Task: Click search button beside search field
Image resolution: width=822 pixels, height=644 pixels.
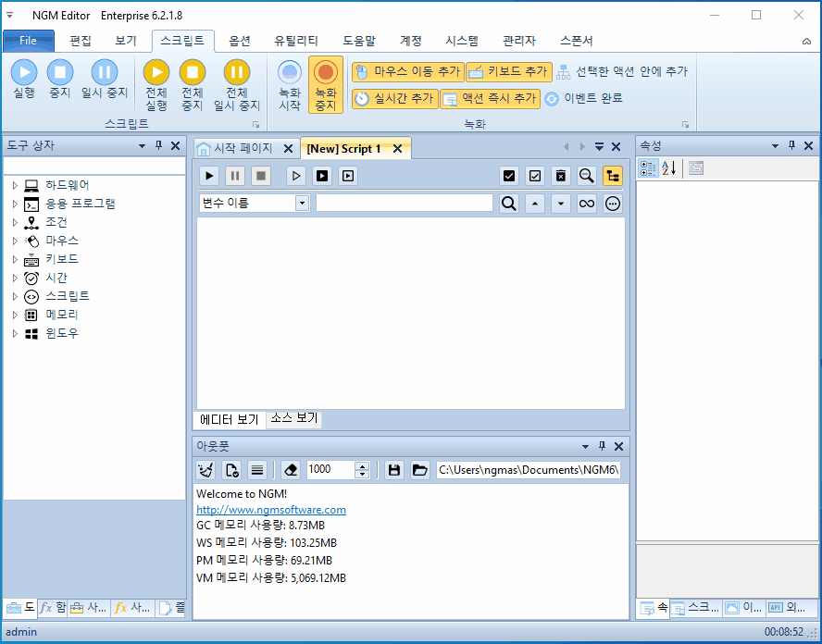Action: coord(508,204)
